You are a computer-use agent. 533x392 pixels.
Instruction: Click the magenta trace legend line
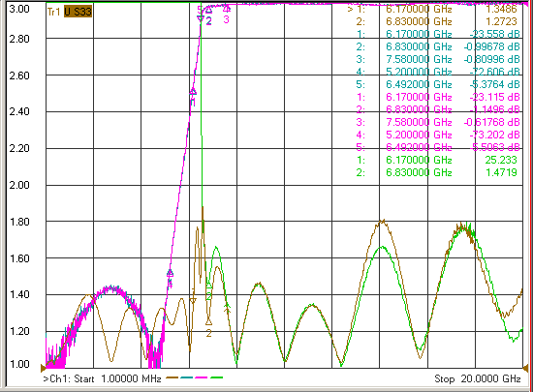pyautogui.click(x=202, y=377)
